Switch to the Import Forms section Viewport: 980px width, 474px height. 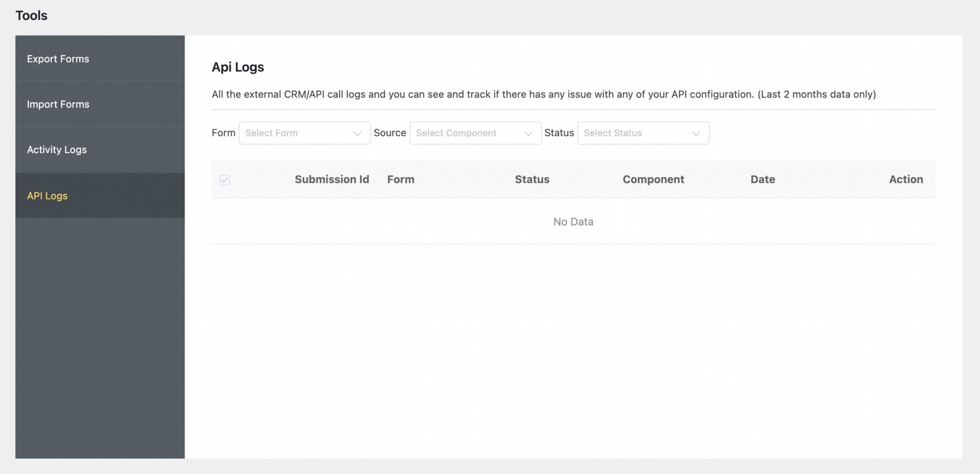[x=58, y=104]
